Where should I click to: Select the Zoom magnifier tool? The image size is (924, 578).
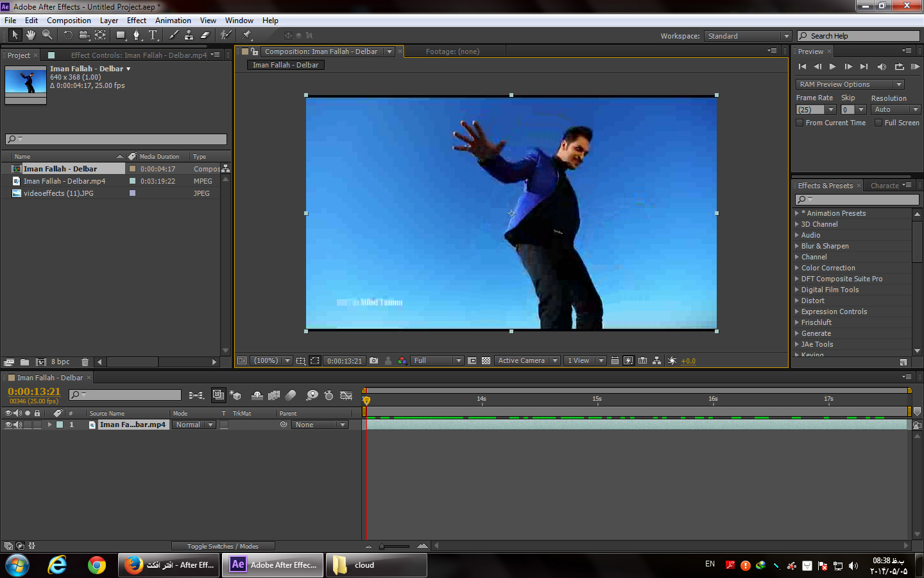coord(47,35)
